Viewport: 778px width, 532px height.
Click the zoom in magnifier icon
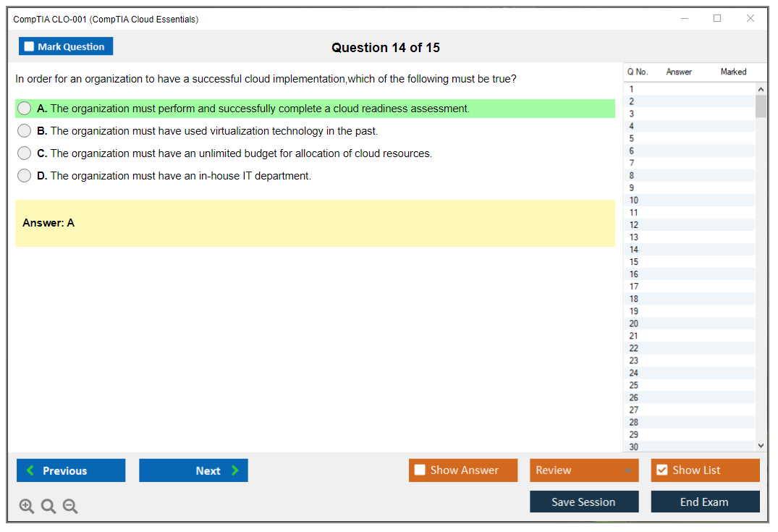point(27,507)
